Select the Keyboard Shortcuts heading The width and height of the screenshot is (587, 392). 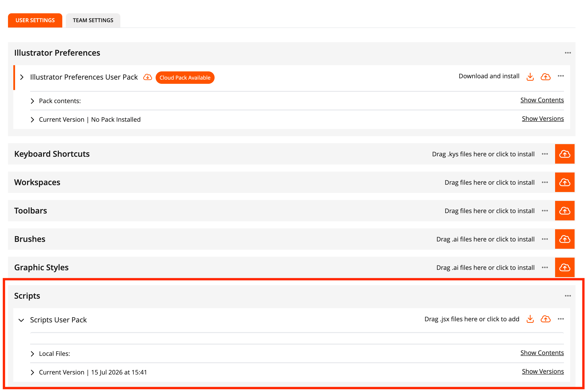click(x=52, y=154)
